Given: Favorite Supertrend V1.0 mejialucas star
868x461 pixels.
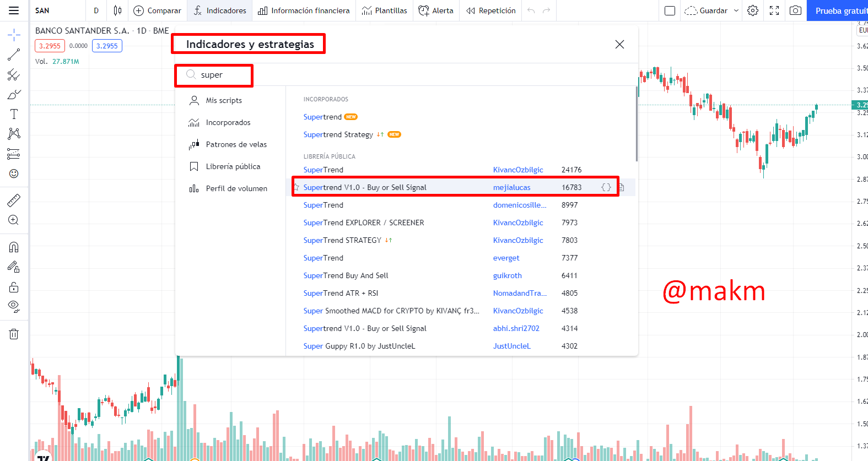Looking at the screenshot, I should tap(296, 187).
